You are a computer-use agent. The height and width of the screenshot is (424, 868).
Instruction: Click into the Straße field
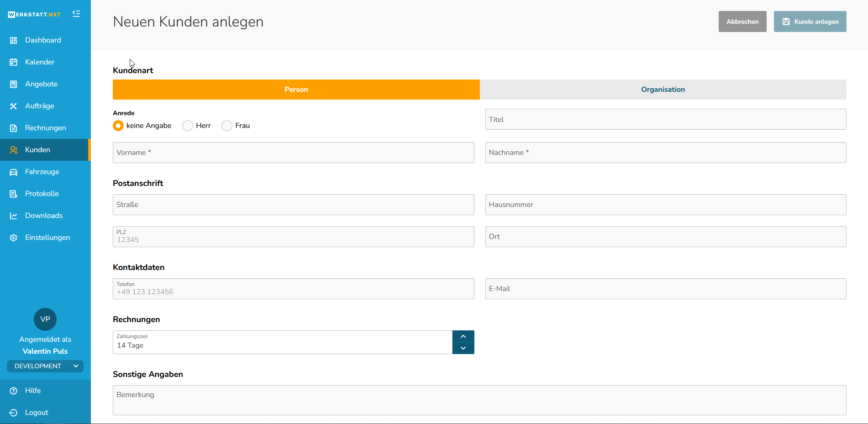[x=294, y=205]
